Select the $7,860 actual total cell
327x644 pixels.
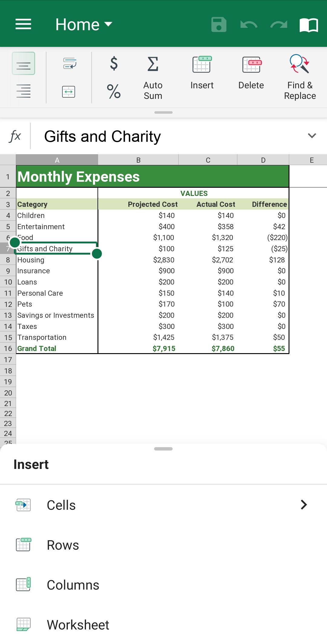208,349
